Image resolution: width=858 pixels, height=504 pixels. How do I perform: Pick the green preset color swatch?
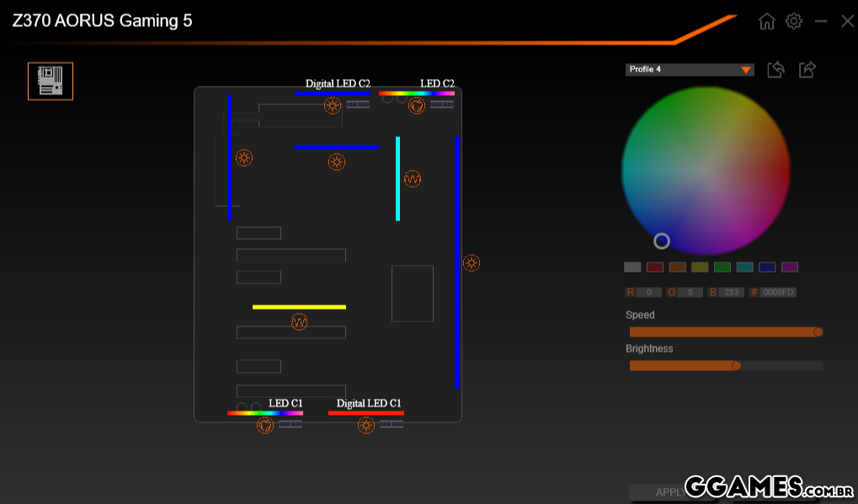click(722, 268)
